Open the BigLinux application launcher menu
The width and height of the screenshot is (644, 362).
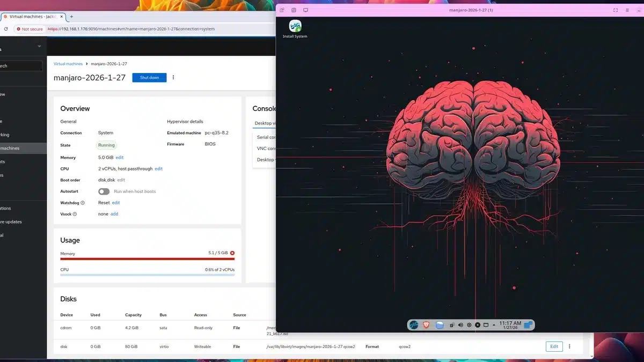pyautogui.click(x=414, y=325)
